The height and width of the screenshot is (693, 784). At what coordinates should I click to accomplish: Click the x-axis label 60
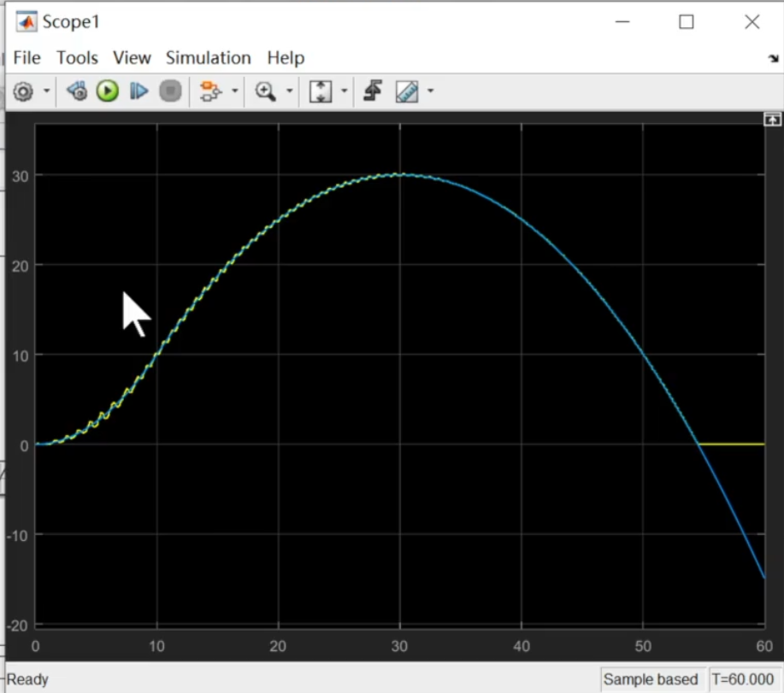764,646
